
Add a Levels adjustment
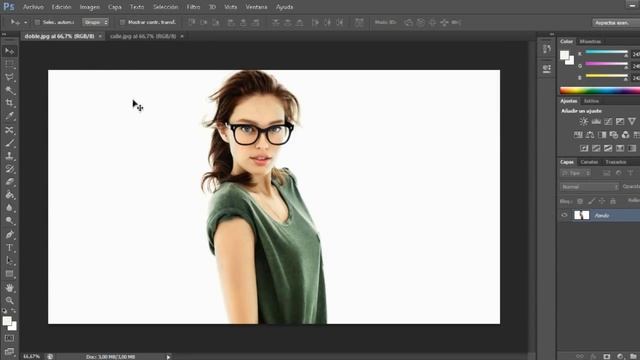(x=596, y=122)
